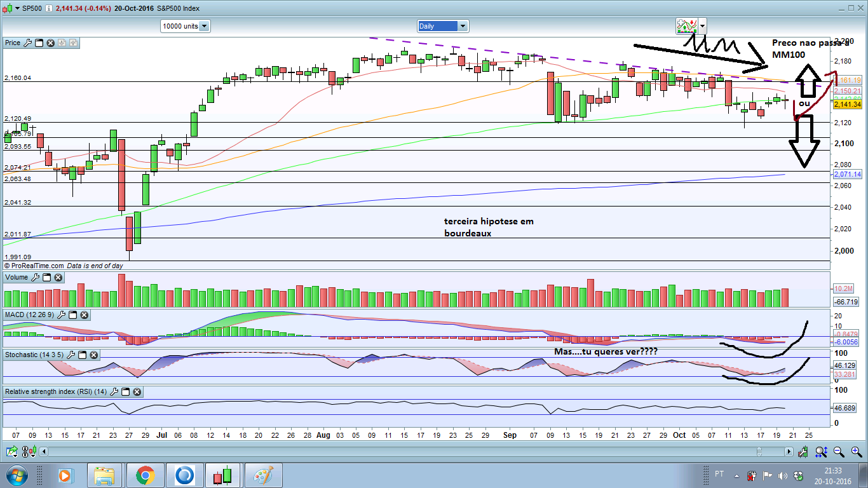Show hidden system tray icons
Screen dimensions: 868x488
[737, 475]
